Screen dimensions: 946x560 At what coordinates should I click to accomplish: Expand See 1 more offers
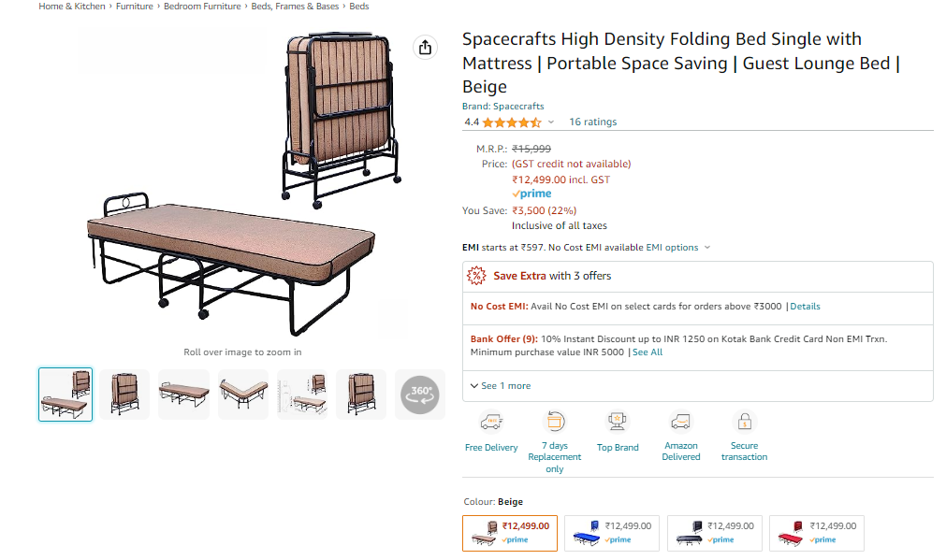point(501,386)
